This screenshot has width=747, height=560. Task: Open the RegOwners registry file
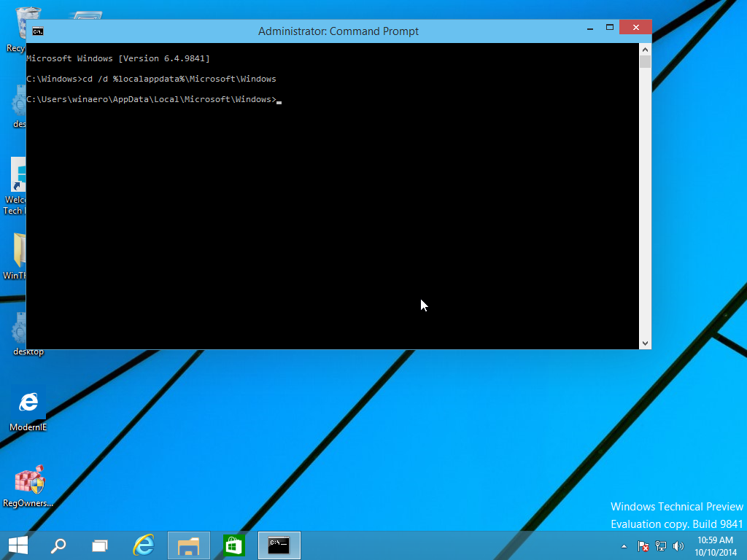pos(29,481)
